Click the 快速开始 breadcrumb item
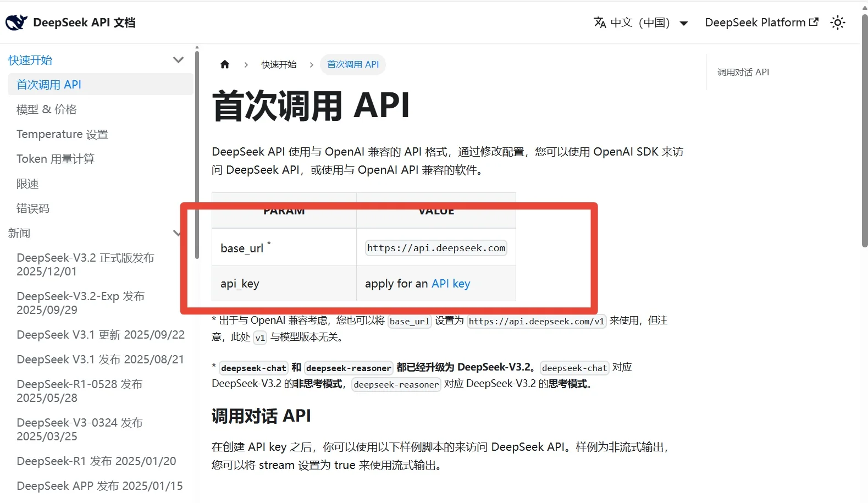 point(279,64)
